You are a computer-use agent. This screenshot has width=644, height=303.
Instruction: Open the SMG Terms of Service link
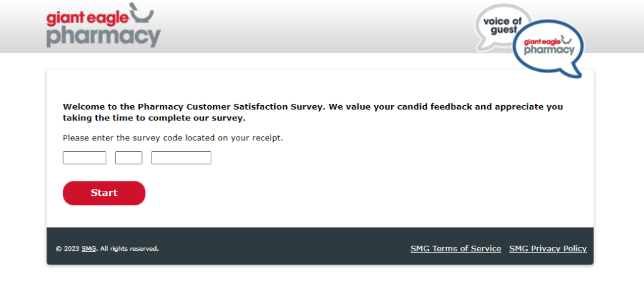(x=456, y=249)
